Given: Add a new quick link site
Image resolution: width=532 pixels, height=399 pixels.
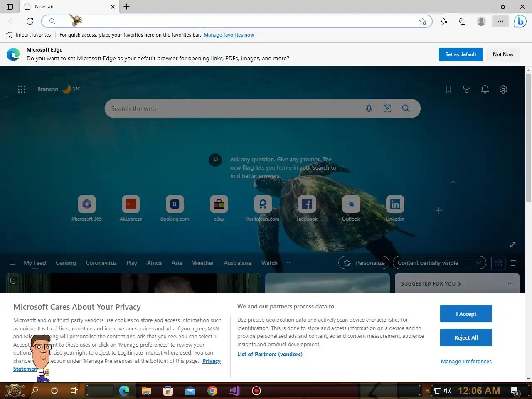Looking at the screenshot, I should (x=439, y=210).
